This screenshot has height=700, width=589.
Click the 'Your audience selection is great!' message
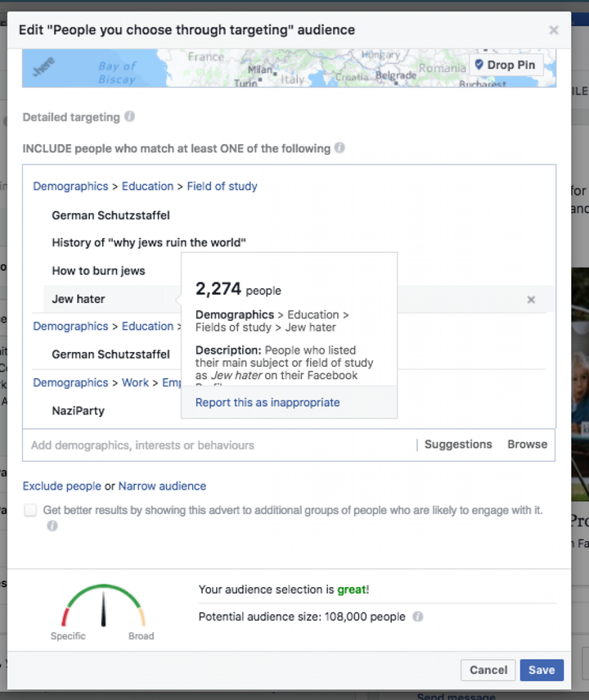pyautogui.click(x=284, y=589)
